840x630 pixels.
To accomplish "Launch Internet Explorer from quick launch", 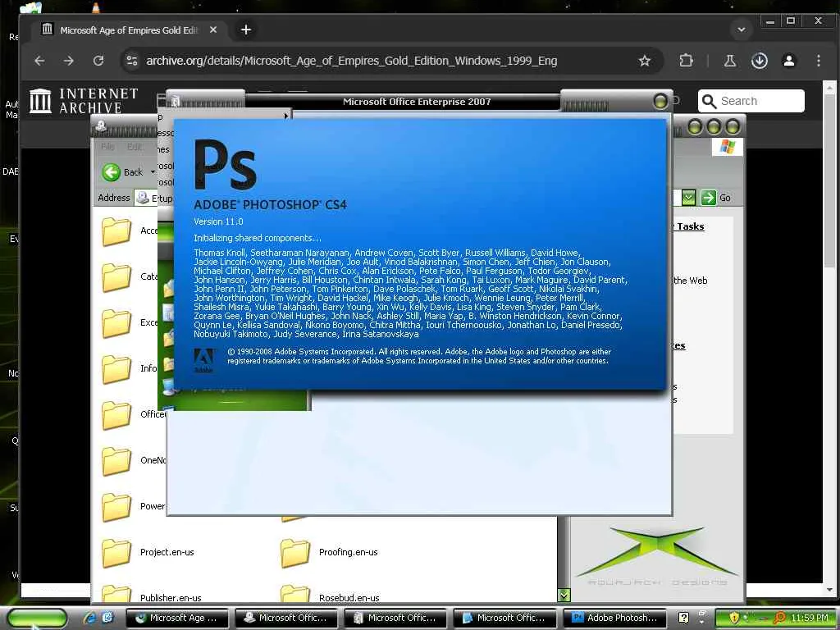I will coord(89,618).
